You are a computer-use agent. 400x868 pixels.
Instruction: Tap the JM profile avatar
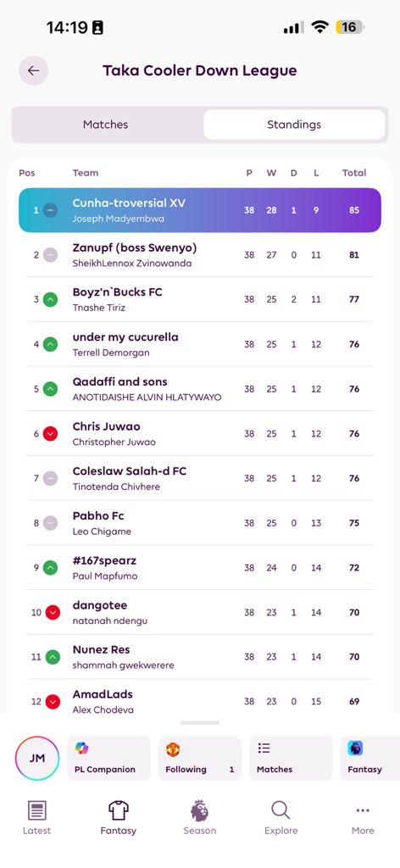pyautogui.click(x=37, y=758)
